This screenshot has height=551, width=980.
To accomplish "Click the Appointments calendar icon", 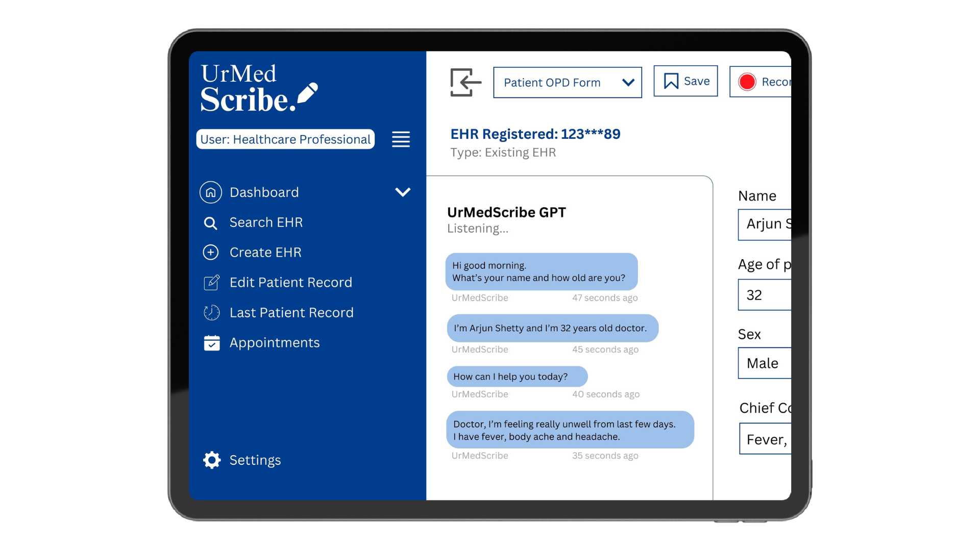I will tap(211, 343).
